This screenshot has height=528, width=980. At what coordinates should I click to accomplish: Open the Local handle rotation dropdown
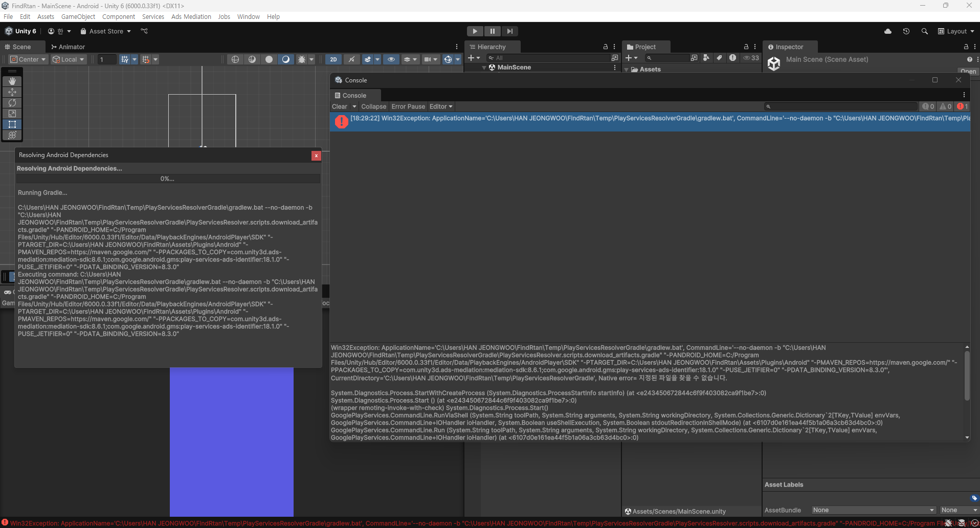point(69,59)
